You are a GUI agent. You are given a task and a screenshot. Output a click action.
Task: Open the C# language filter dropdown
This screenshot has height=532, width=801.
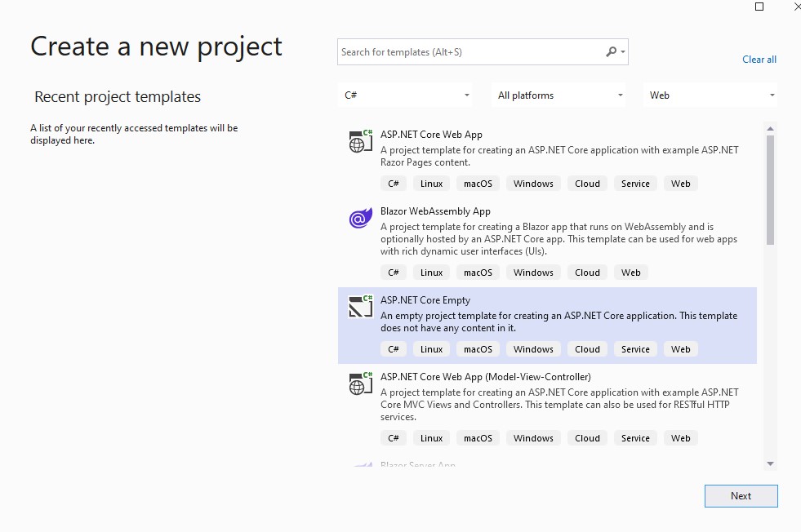tap(405, 95)
